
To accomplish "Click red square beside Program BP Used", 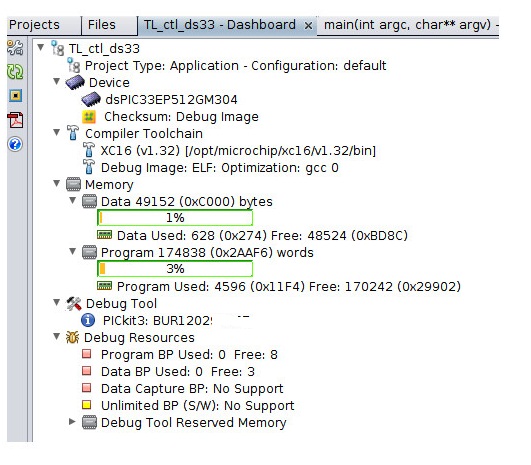I will (87, 354).
